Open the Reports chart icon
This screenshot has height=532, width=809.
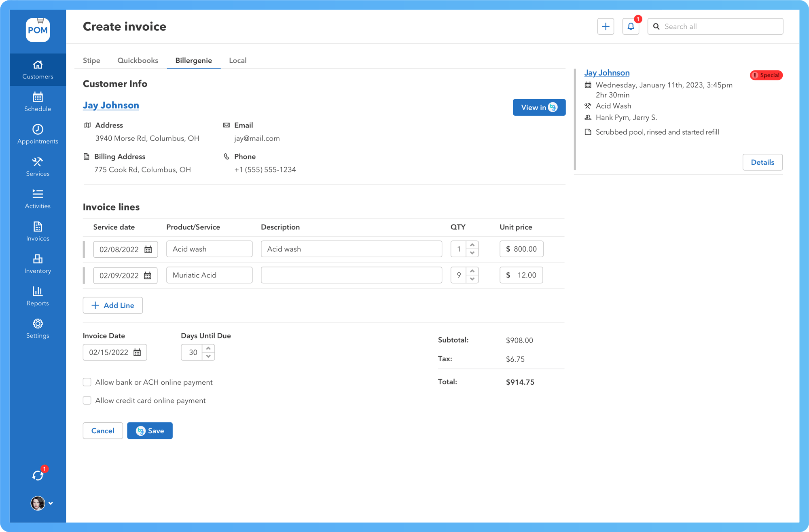(38, 295)
